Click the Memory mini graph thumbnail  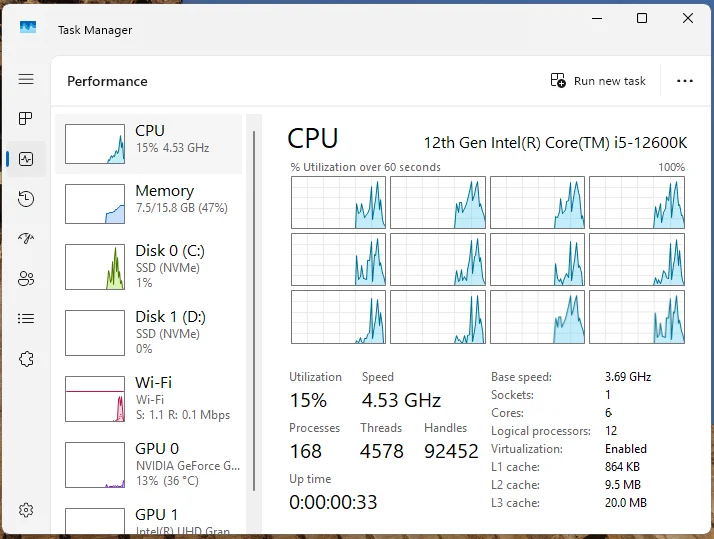click(95, 203)
